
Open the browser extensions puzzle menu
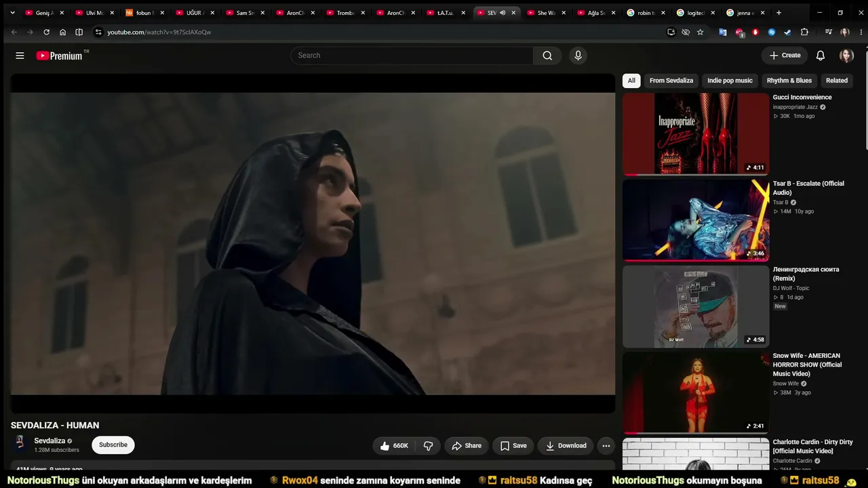[x=804, y=32]
